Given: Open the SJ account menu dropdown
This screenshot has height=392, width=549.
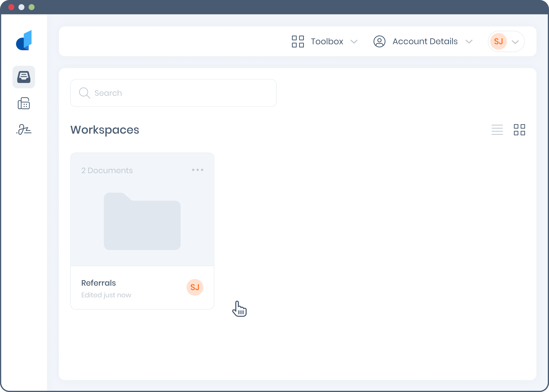Looking at the screenshot, I should 515,41.
